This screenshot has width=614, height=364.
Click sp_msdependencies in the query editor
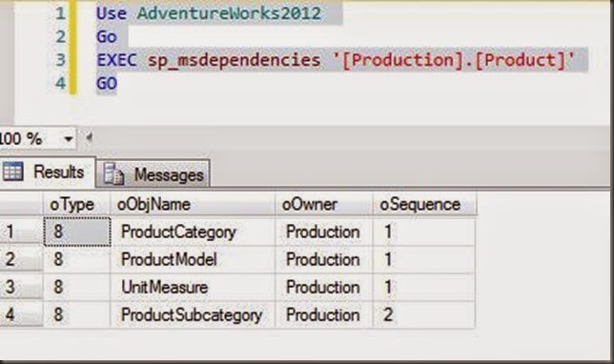click(x=234, y=60)
